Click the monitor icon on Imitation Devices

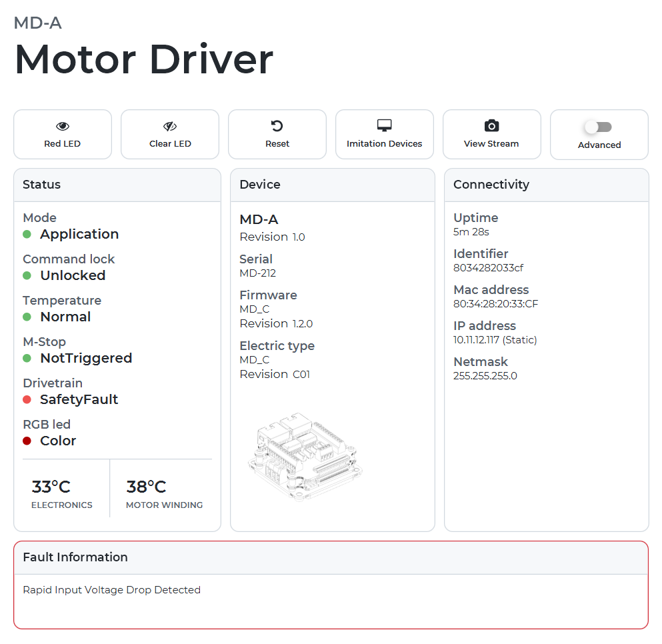(384, 125)
